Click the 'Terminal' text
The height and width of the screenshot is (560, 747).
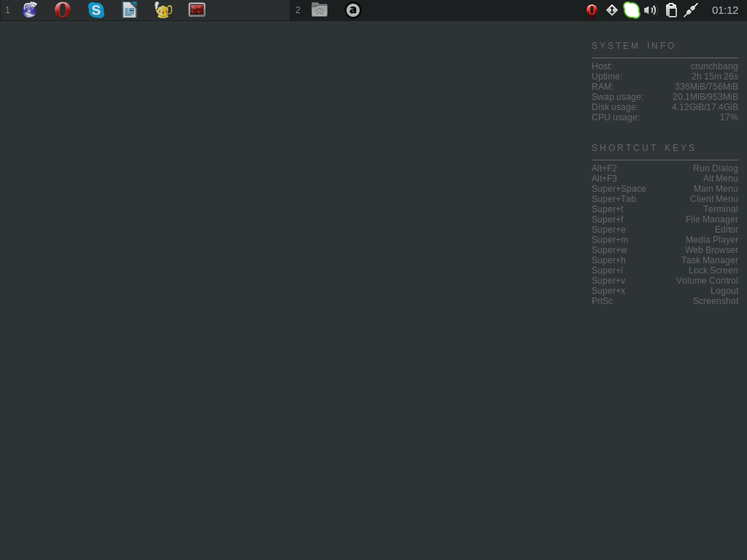[720, 209]
